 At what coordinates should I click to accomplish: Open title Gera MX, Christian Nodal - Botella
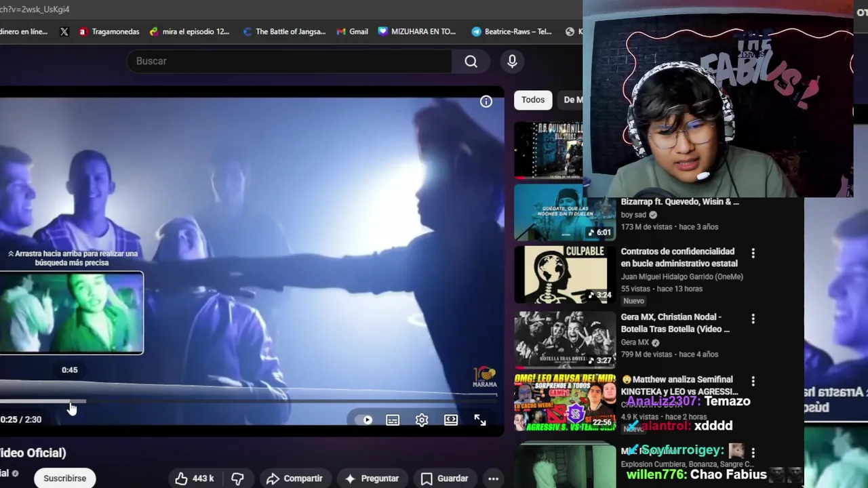click(x=675, y=323)
